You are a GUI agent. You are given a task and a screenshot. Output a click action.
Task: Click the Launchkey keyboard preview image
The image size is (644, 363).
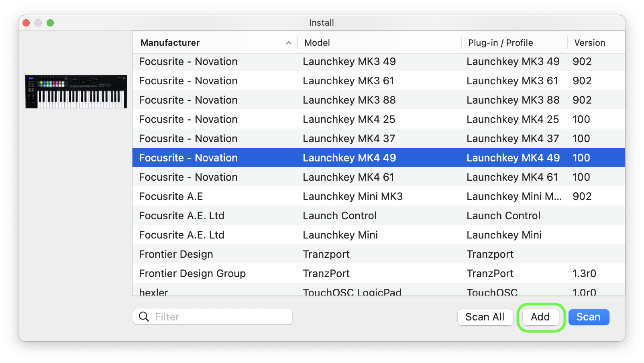[76, 91]
